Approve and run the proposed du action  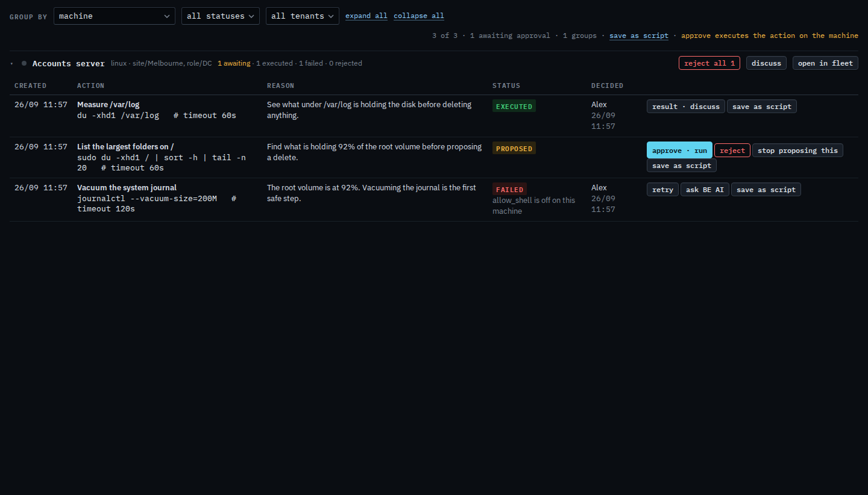(679, 151)
